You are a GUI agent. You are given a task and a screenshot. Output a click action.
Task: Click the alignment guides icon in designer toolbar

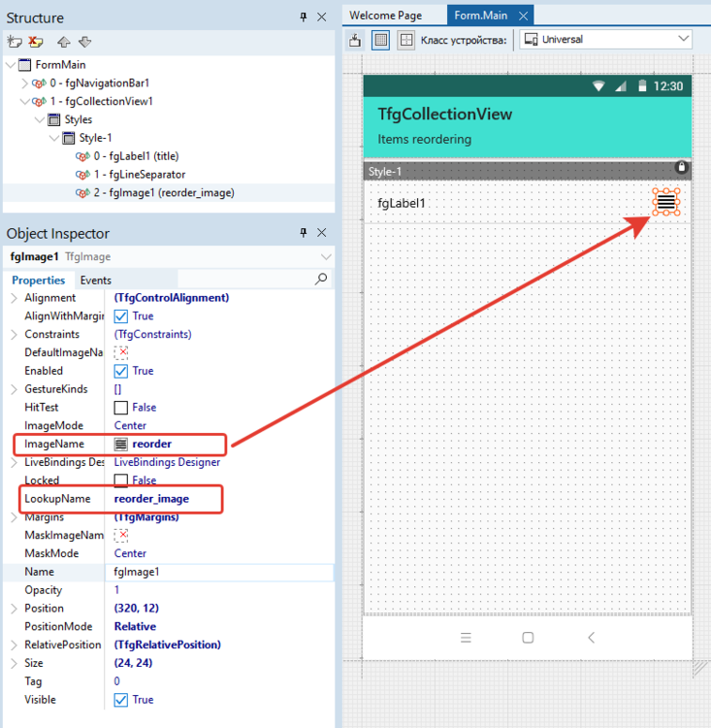click(x=406, y=40)
